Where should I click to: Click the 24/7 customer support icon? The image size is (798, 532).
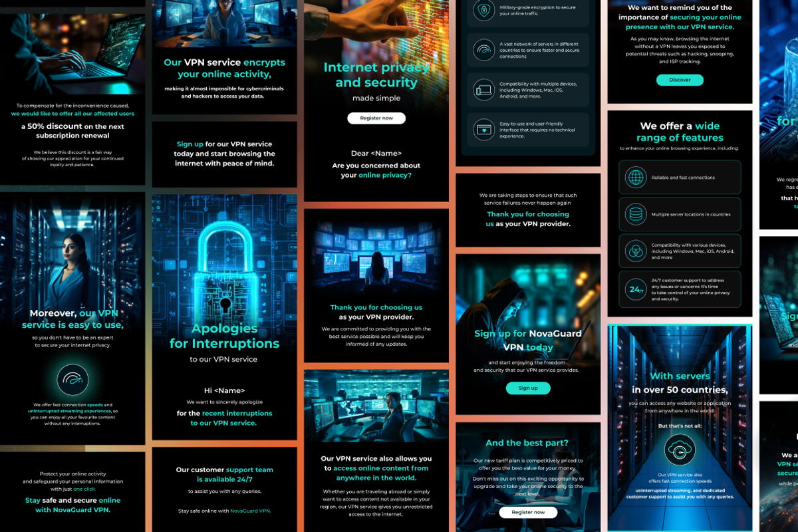[636, 289]
